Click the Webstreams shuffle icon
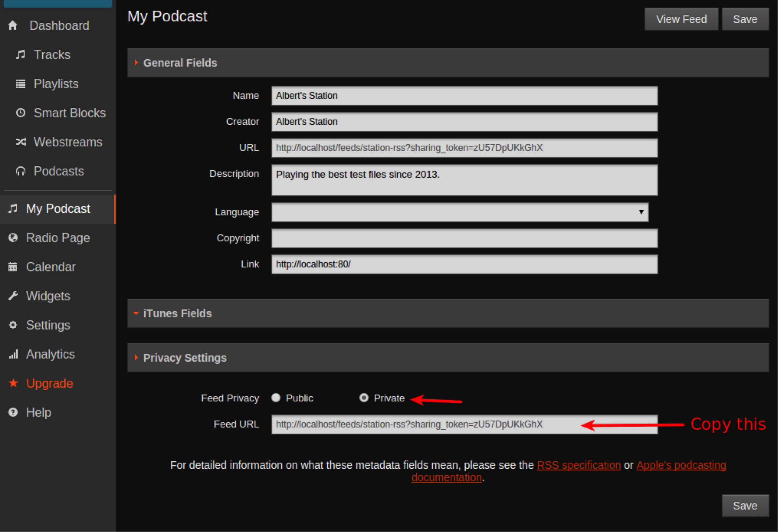The height and width of the screenshot is (532, 778). point(21,142)
